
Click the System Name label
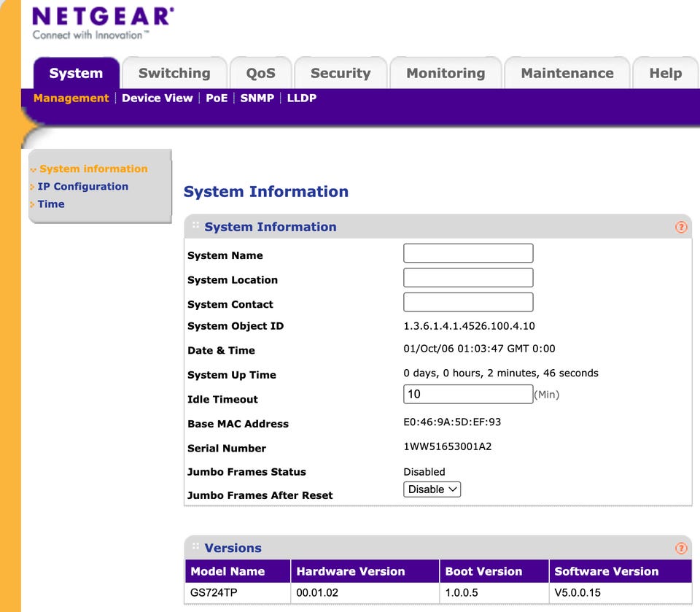pyautogui.click(x=225, y=255)
